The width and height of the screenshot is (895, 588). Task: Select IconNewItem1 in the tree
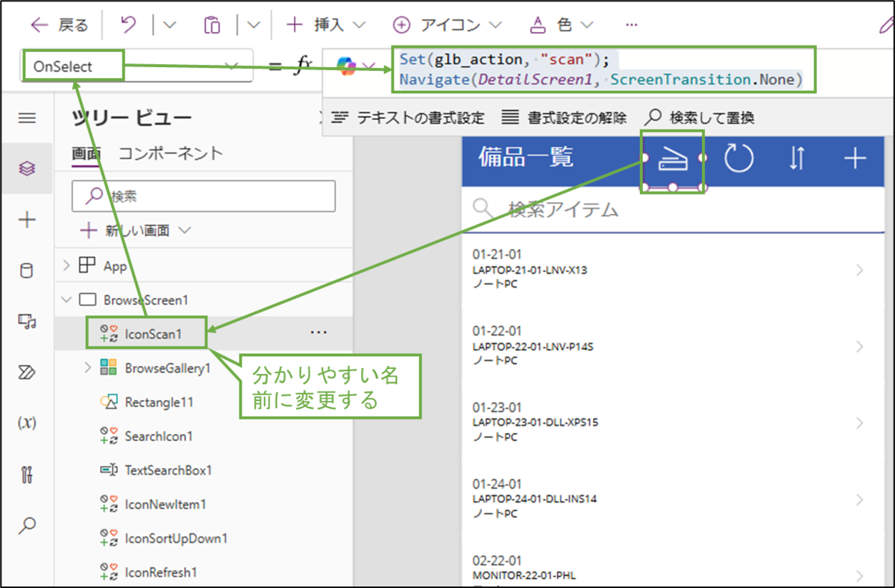[166, 505]
